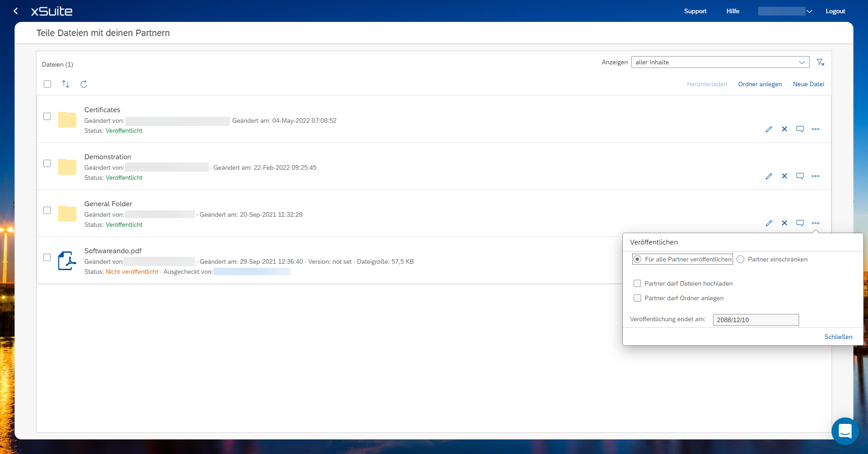The height and width of the screenshot is (454, 868).
Task: Click the publication end date field
Action: [755, 320]
